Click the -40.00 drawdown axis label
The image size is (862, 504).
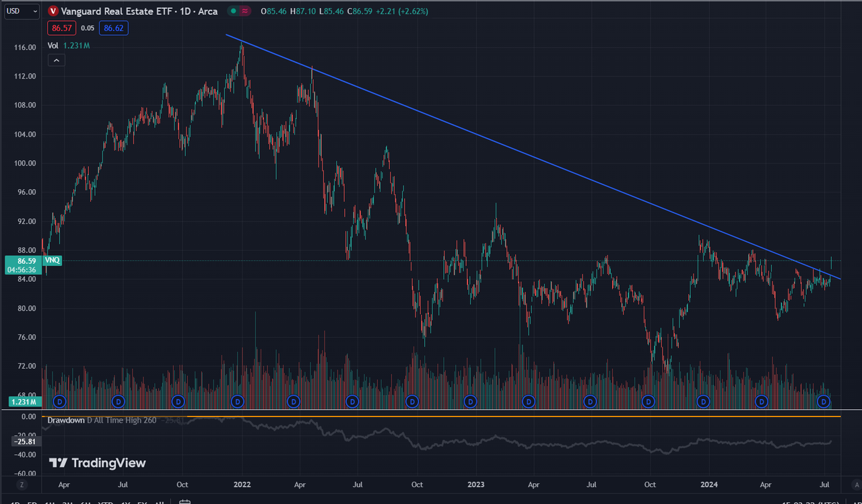click(25, 455)
